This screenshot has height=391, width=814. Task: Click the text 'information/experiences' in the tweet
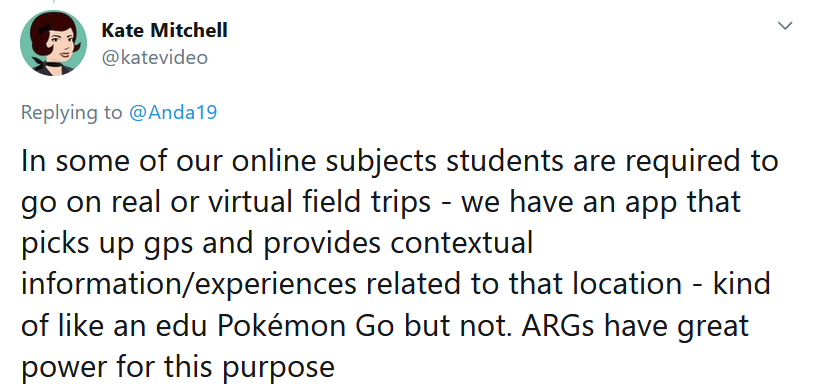(188, 285)
